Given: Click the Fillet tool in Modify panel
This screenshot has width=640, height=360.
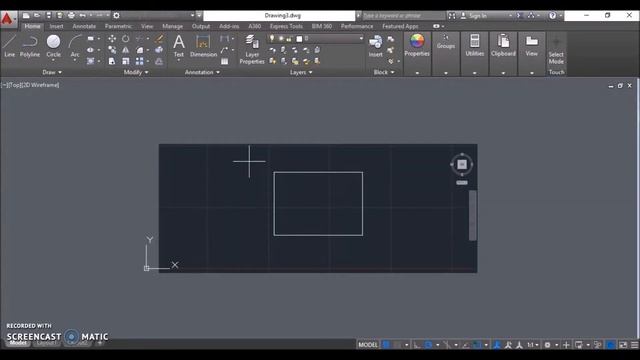Looking at the screenshot, I should (140, 50).
